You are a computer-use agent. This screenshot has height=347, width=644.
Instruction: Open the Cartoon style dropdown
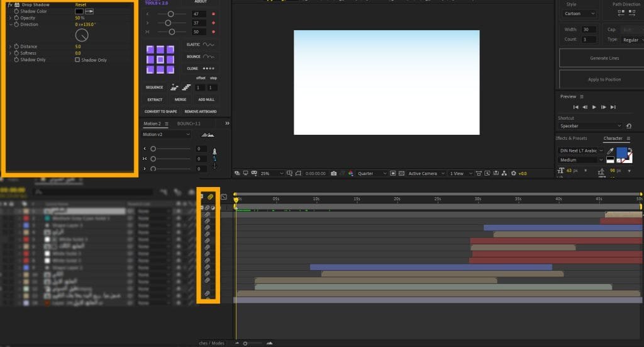point(579,14)
